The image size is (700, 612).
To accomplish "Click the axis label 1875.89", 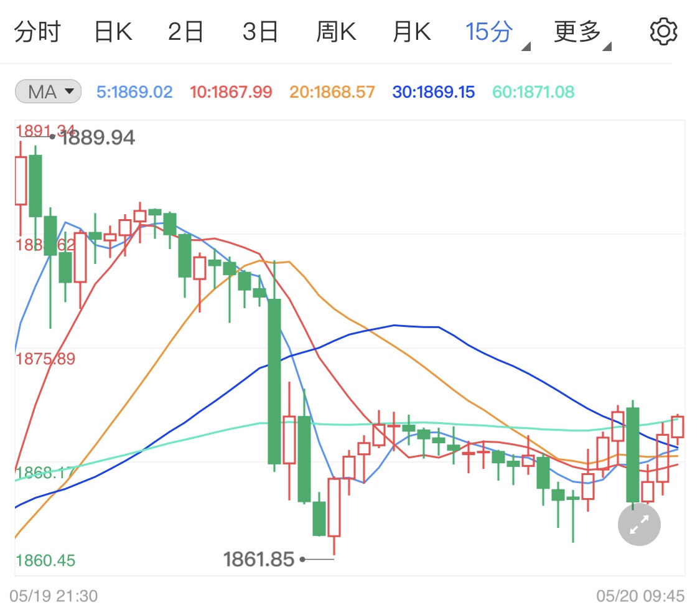I will click(45, 359).
